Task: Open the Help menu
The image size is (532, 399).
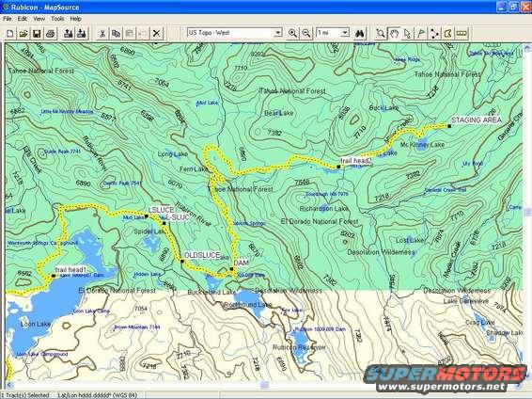Action: [x=75, y=19]
